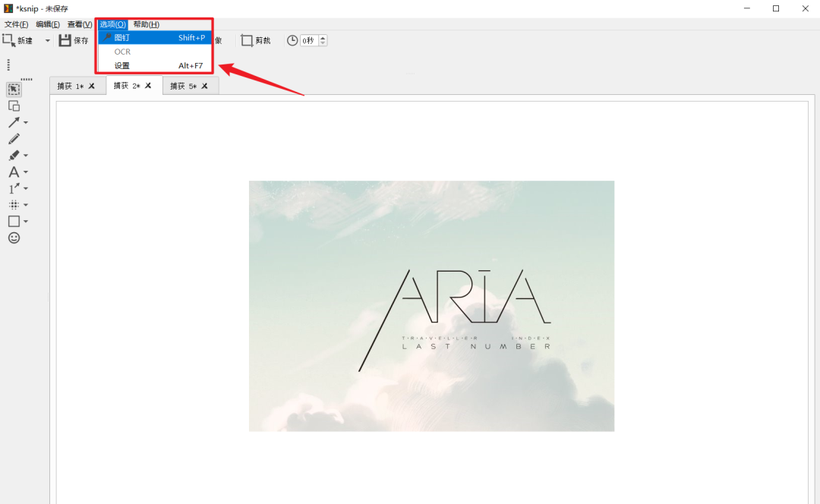820x504 pixels.
Task: Close the 捕获 2* tab
Action: tap(148, 85)
